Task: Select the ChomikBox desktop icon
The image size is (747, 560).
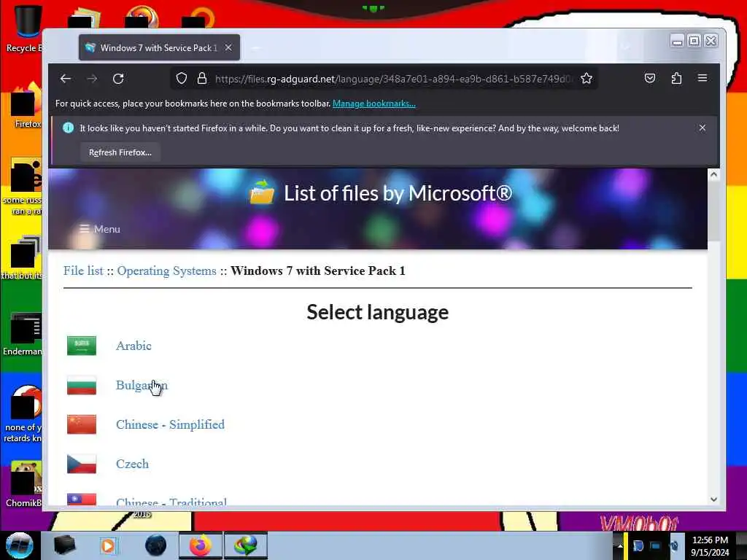Action: [23, 484]
